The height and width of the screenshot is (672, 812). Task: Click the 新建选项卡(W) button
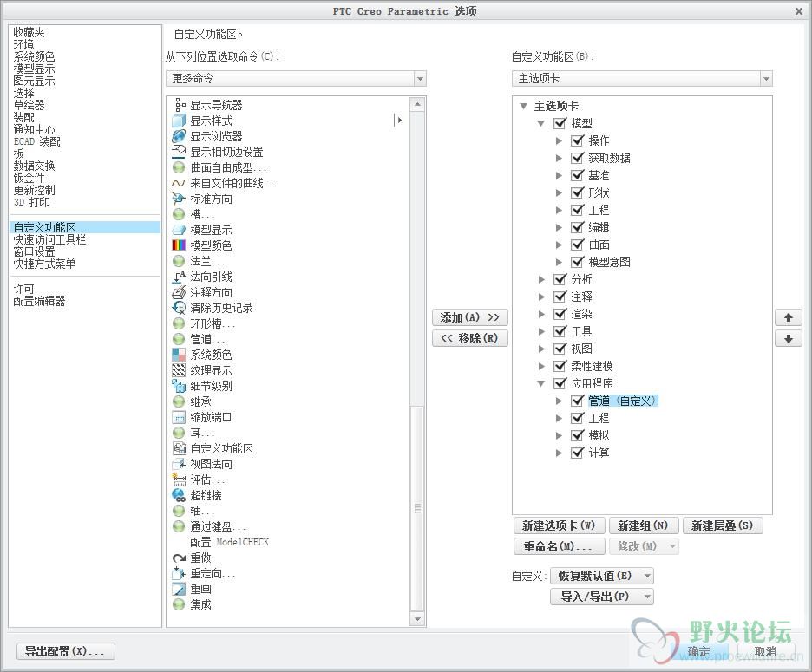pyautogui.click(x=559, y=525)
